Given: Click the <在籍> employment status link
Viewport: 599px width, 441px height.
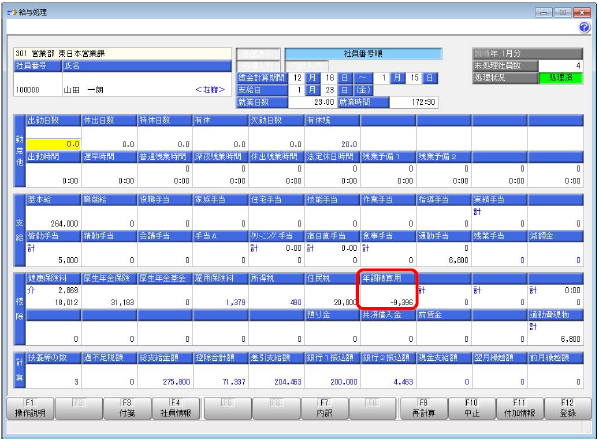Looking at the screenshot, I should [x=210, y=90].
